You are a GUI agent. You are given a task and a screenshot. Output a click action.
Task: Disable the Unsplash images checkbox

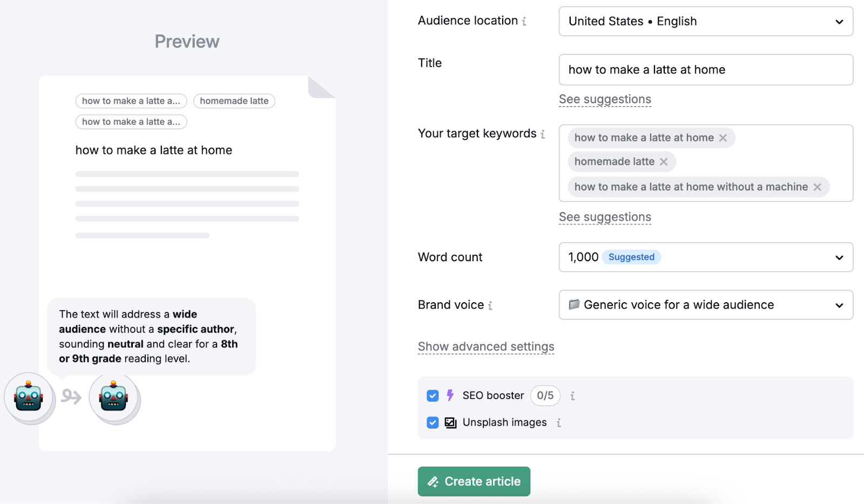click(433, 423)
